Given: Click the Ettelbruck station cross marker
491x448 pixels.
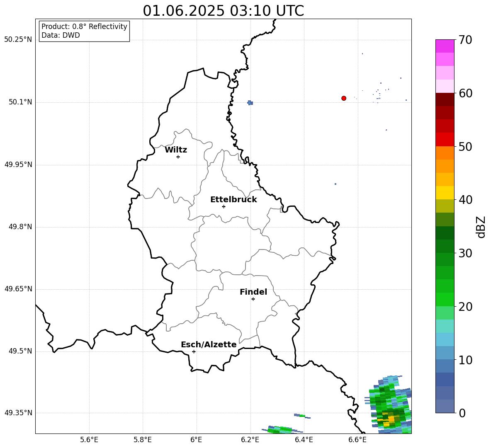Looking at the screenshot, I should pyautogui.click(x=224, y=206).
